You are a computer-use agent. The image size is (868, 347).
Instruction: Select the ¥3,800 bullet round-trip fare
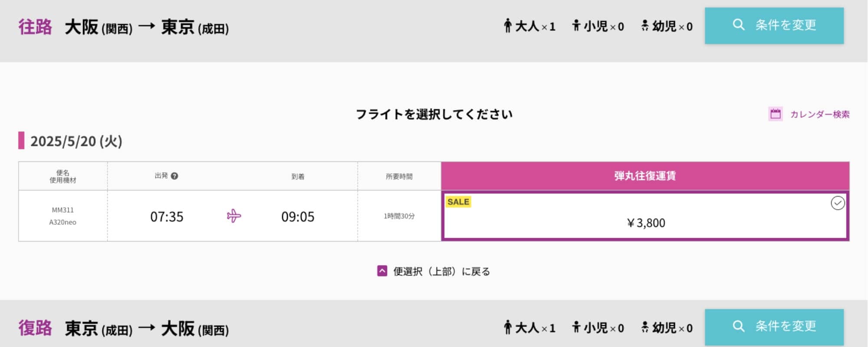(645, 216)
